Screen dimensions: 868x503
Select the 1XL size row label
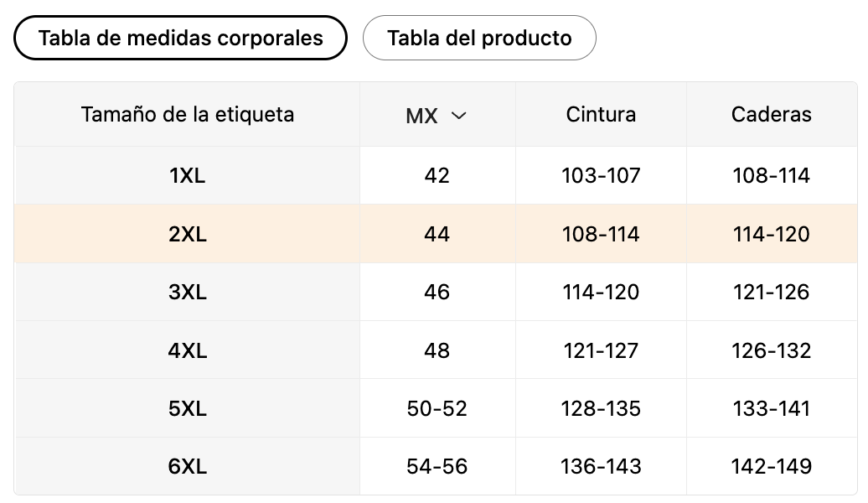pyautogui.click(x=187, y=175)
